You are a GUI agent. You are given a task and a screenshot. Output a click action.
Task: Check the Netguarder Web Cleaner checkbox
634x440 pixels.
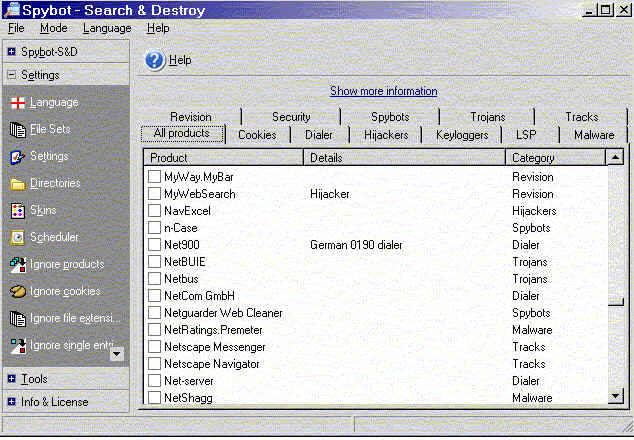(x=154, y=313)
